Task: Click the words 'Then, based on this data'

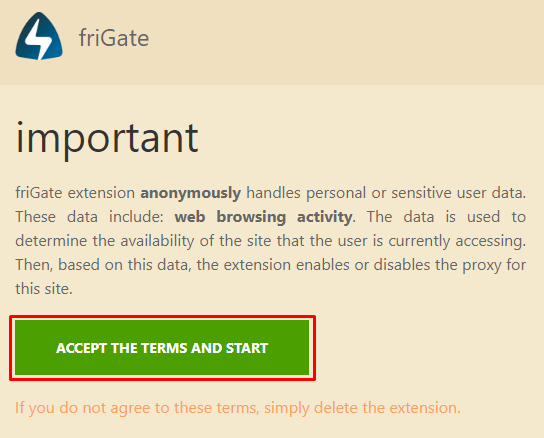Action: point(102,265)
